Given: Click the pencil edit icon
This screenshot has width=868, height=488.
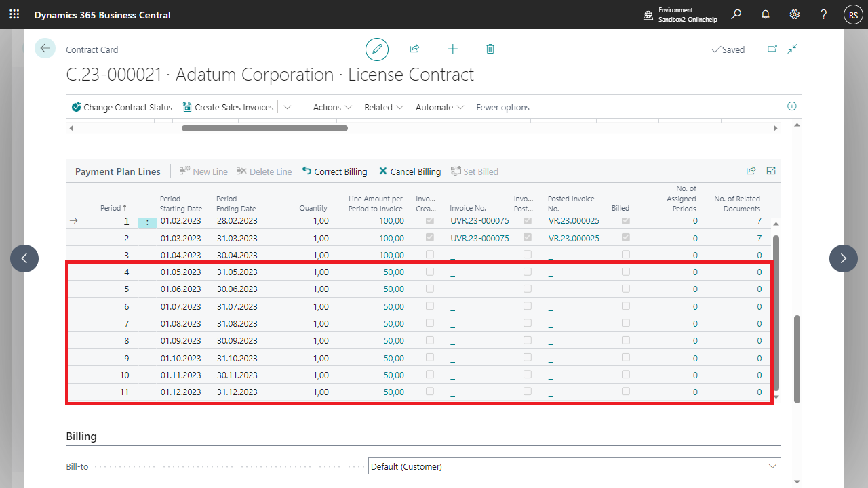Looking at the screenshot, I should (377, 49).
